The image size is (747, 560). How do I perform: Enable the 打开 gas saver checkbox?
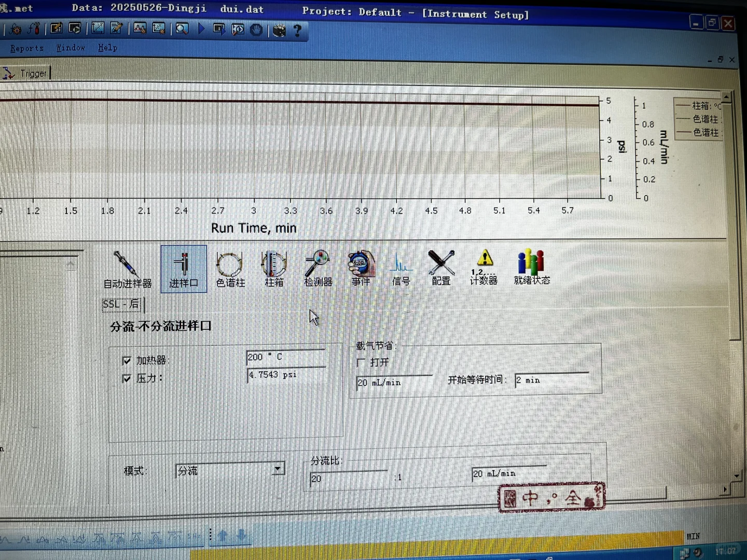pyautogui.click(x=361, y=362)
